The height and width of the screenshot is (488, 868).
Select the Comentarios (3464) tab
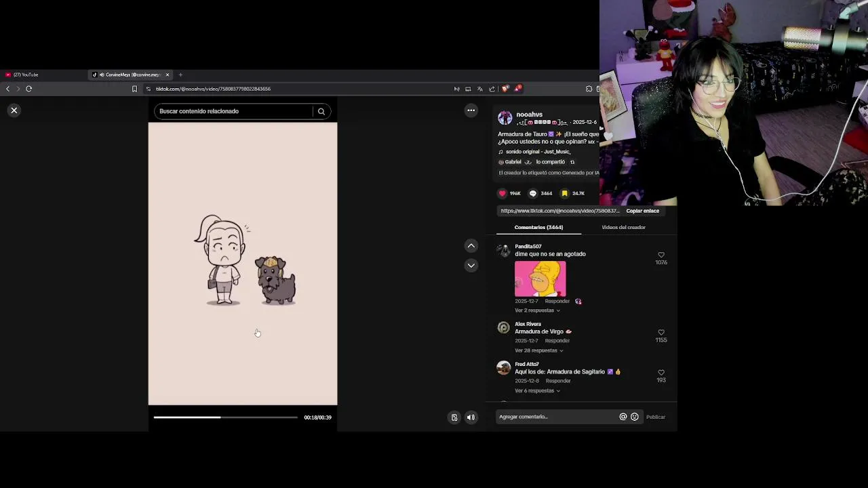click(538, 227)
